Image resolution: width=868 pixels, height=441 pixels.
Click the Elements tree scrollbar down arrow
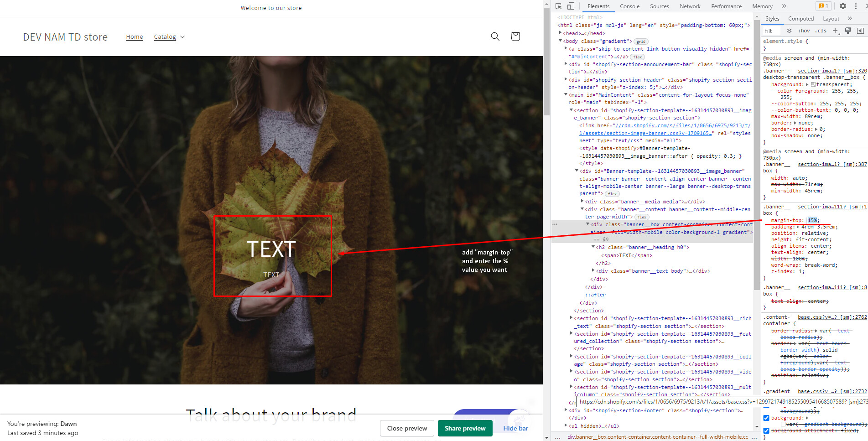(x=757, y=427)
